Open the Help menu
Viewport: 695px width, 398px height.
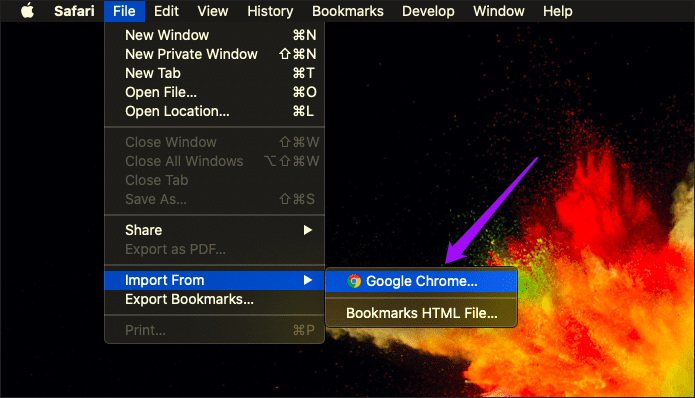[x=558, y=11]
